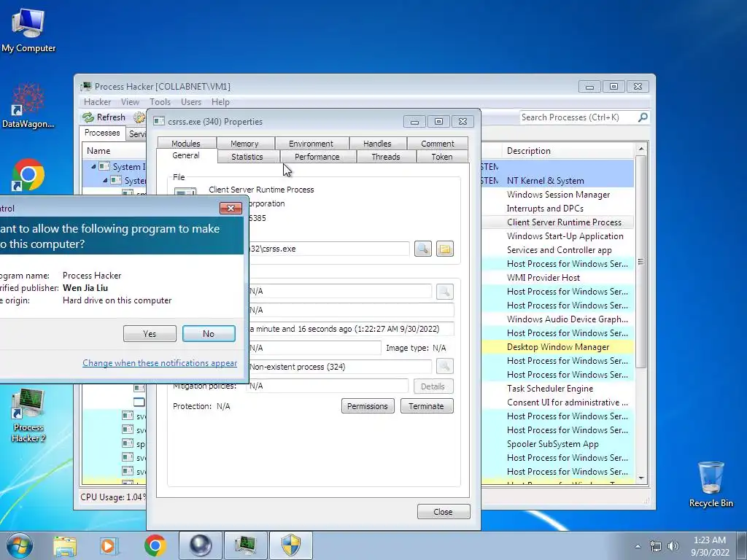Click the Non-existent process (324) field
Image resolution: width=747 pixels, height=560 pixels.
coord(339,367)
